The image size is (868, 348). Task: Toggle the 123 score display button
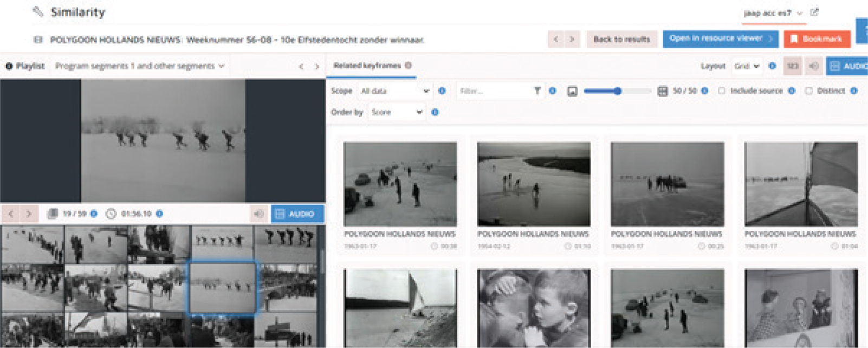pos(793,66)
